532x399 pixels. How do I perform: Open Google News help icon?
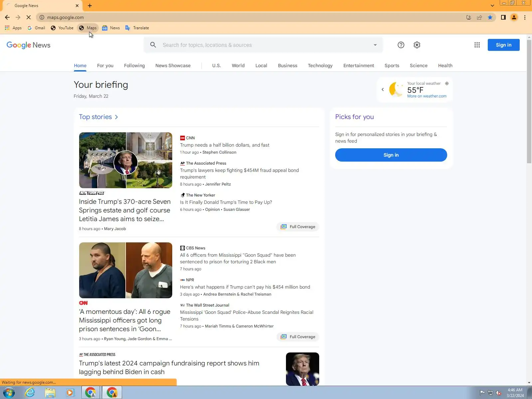pos(401,45)
